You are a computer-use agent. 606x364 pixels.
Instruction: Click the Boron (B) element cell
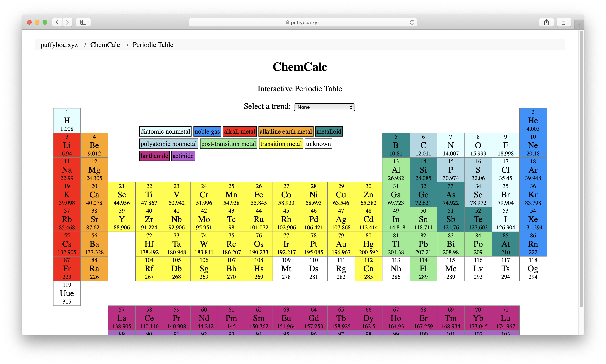[x=396, y=145]
